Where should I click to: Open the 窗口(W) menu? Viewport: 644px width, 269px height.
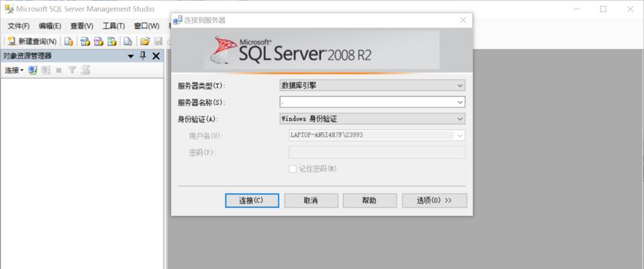pos(146,26)
